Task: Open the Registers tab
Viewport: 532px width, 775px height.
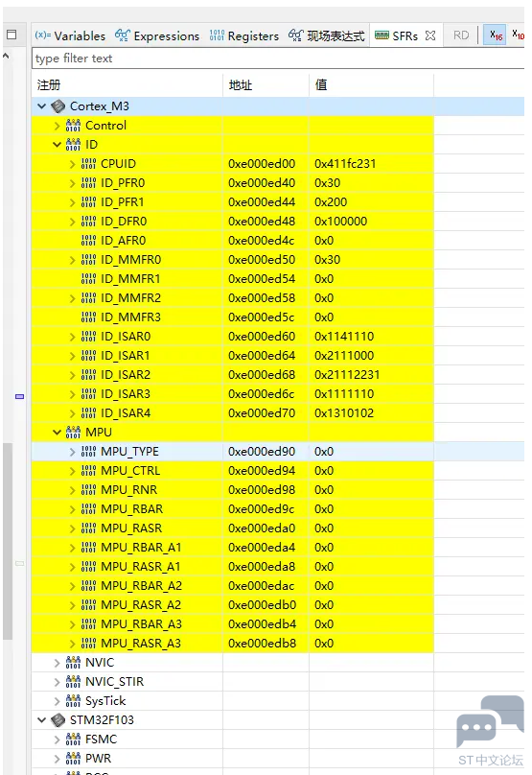Action: [244, 35]
